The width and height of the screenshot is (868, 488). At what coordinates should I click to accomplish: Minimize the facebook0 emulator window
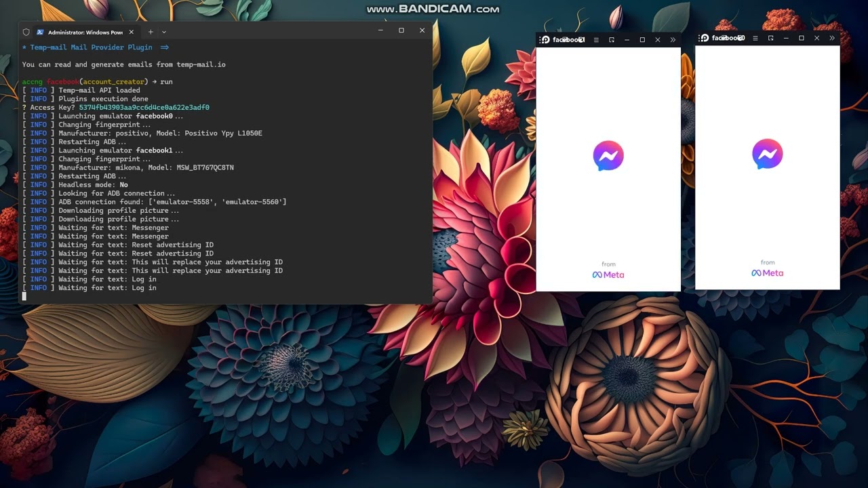pyautogui.click(x=786, y=38)
